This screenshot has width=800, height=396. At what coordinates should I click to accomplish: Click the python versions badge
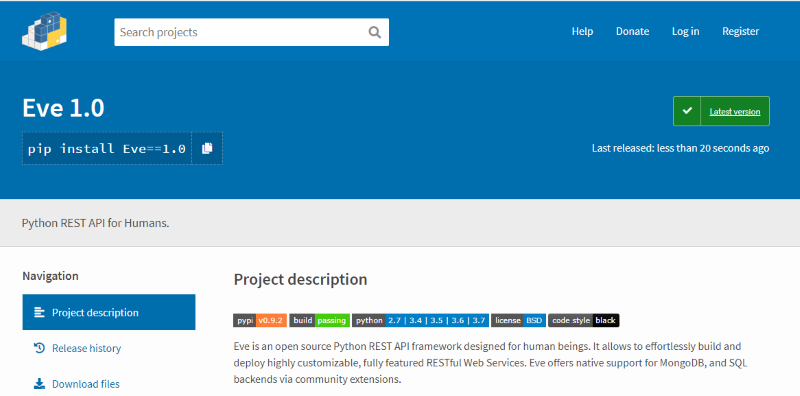click(x=420, y=320)
